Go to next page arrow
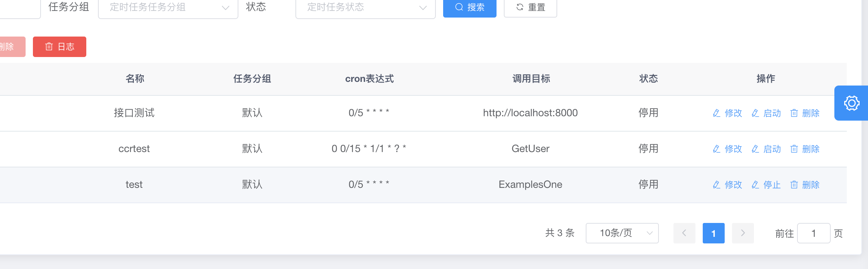The image size is (868, 269). point(743,233)
